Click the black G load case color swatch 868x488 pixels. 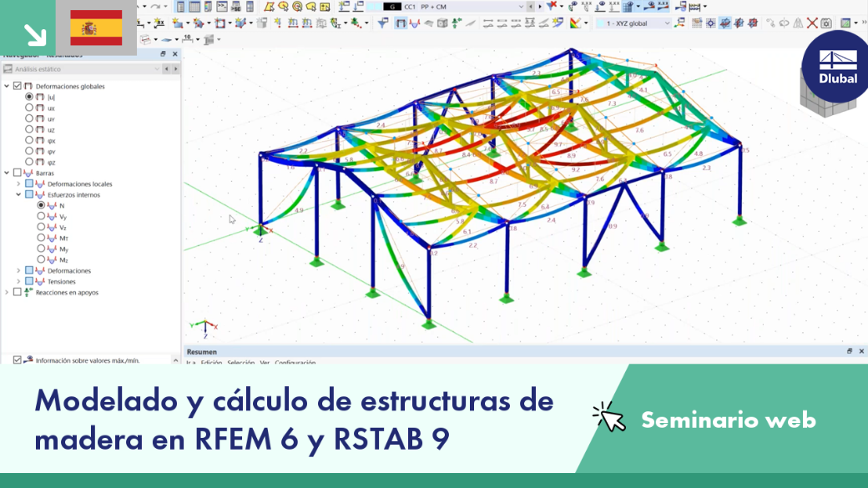point(392,7)
